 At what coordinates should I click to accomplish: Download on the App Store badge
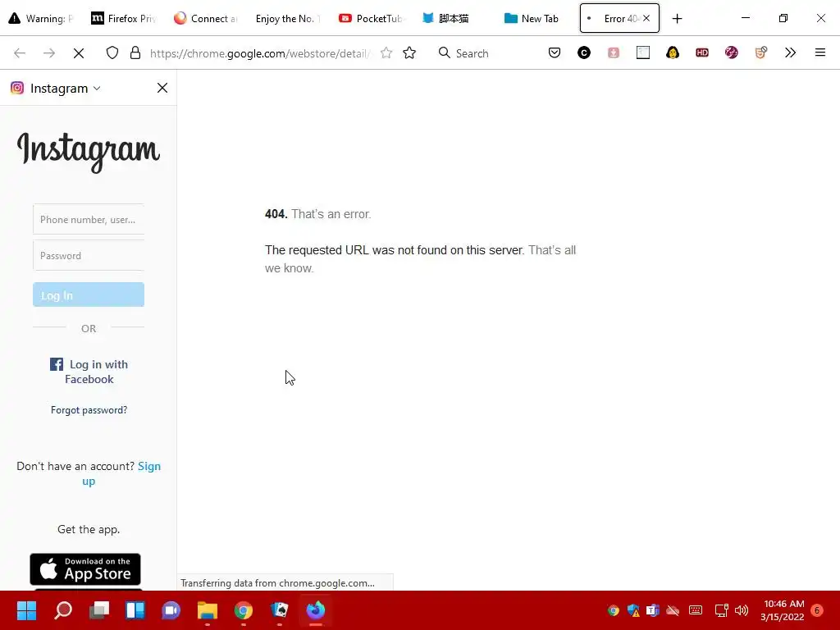pos(85,569)
